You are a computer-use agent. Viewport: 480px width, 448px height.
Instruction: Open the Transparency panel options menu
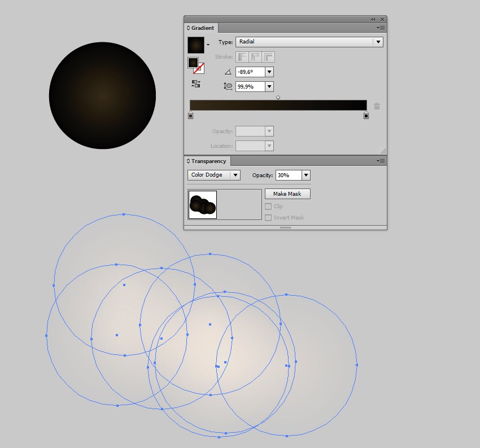[381, 161]
